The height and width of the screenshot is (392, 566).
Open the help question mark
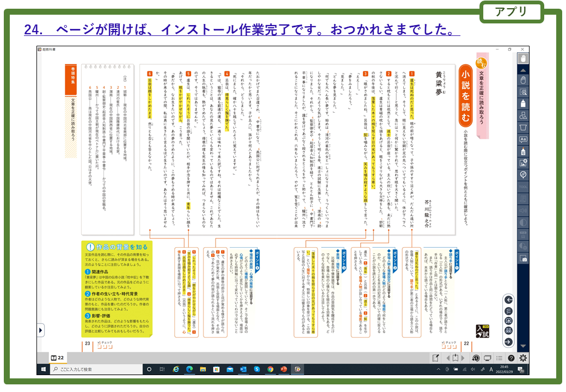[x=511, y=358]
